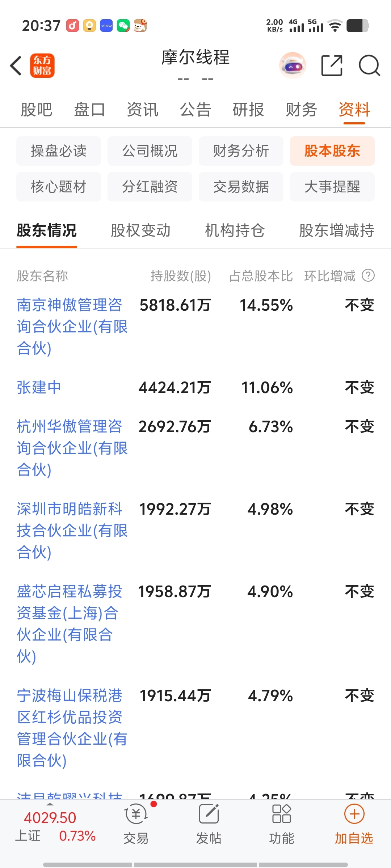Screen dimensions: 391x868
Task: Select the 机构持仓 sub-tab
Action: (x=235, y=230)
